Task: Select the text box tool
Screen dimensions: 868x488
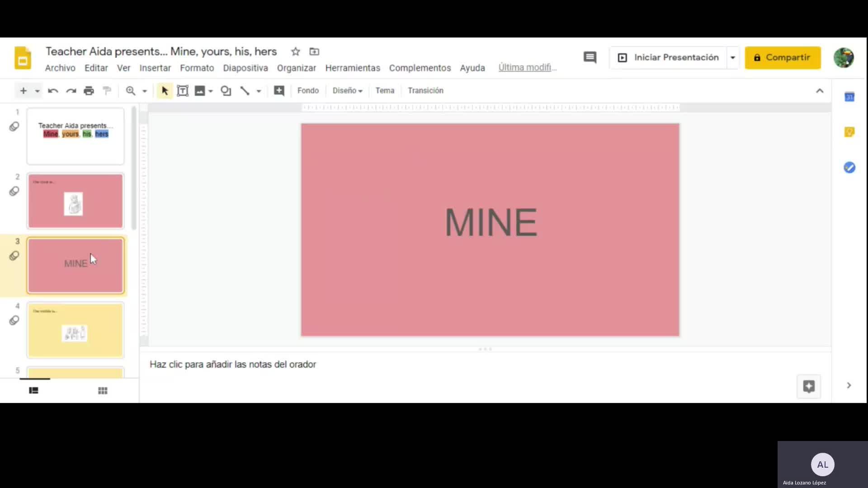Action: pyautogui.click(x=182, y=91)
